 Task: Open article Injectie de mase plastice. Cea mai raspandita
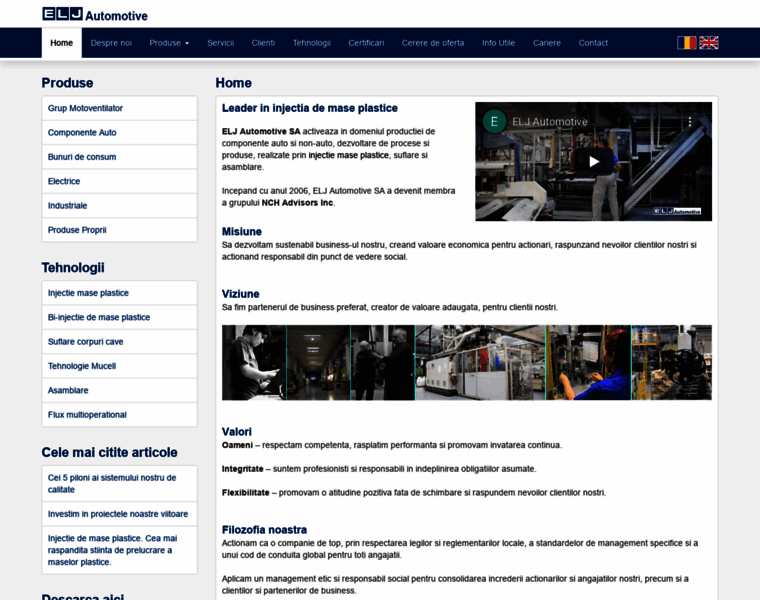coord(119,550)
